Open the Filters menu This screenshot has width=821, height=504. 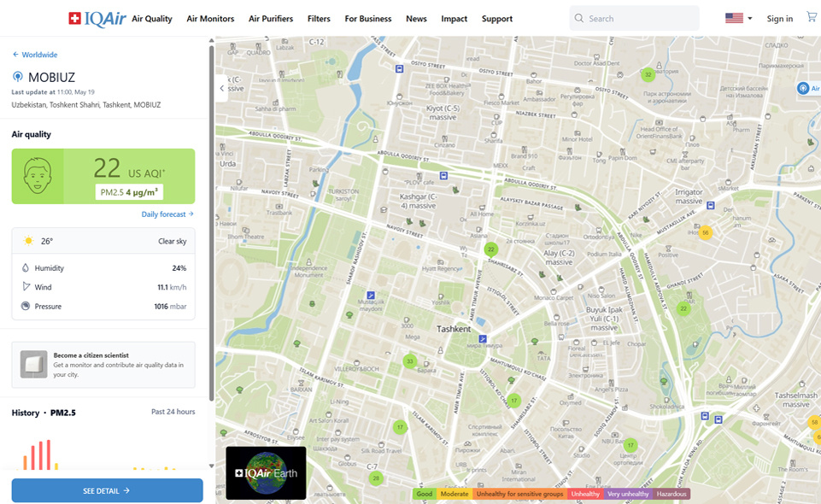point(319,19)
